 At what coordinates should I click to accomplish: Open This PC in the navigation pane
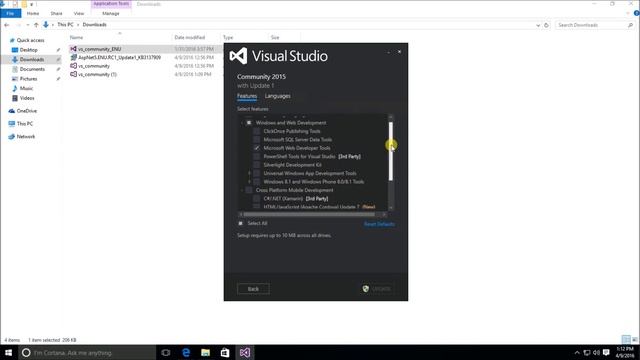click(x=24, y=124)
